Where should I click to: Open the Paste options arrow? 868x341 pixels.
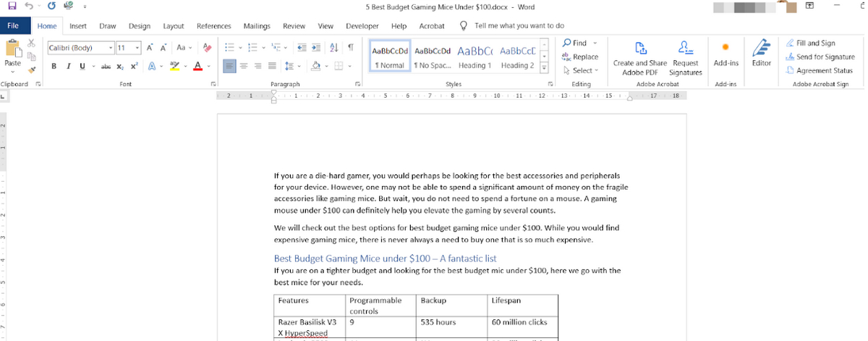pos(13,71)
